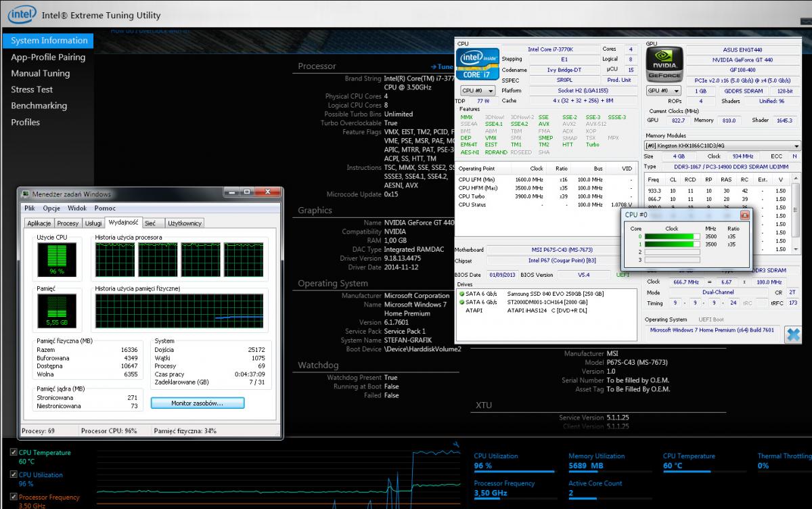Image resolution: width=812 pixels, height=509 pixels.
Task: Click Core 1 clock bar in CPU #0 popup
Action: point(673,244)
